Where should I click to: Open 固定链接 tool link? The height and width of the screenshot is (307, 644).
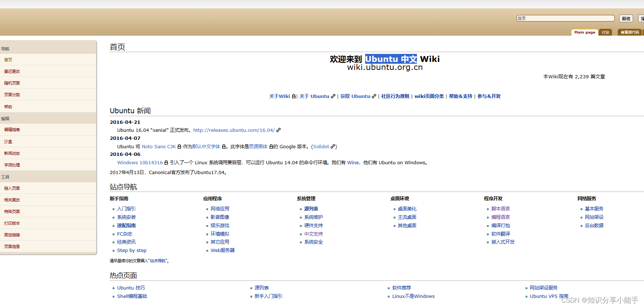click(x=12, y=235)
